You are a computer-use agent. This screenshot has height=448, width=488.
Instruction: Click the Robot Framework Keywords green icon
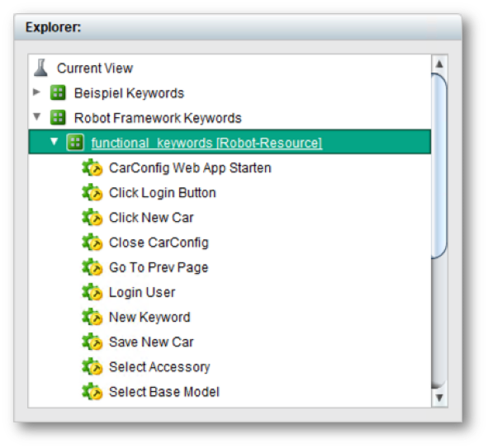pos(58,117)
